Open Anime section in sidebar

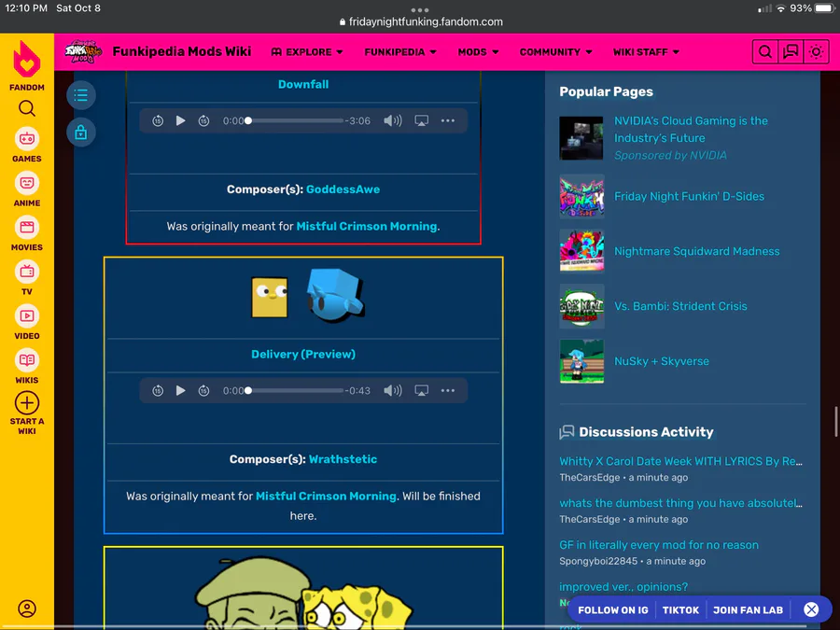pos(27,189)
